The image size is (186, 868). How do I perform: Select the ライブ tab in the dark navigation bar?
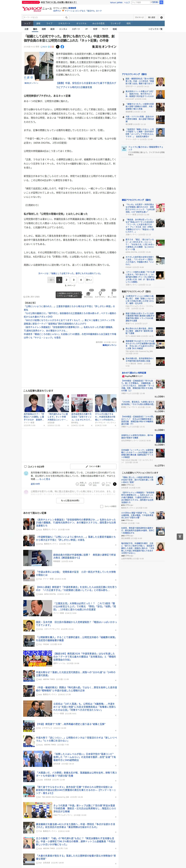(49, 24)
